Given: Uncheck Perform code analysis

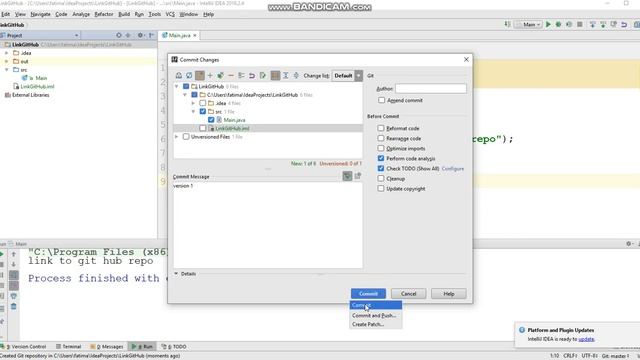Looking at the screenshot, I should [381, 158].
